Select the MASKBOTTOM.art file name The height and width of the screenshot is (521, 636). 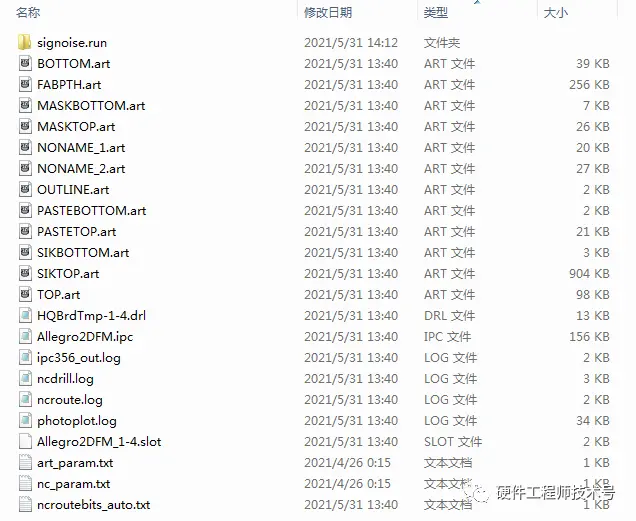point(91,105)
